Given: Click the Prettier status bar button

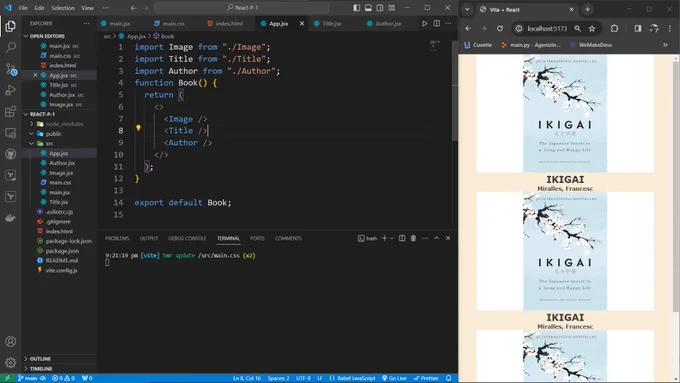Looking at the screenshot, I should pos(425,378).
